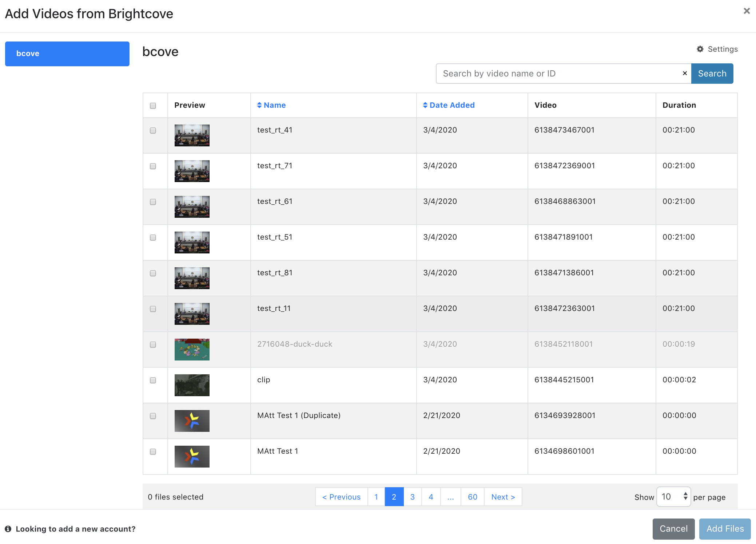Check the box for test_rt_81

153,273
